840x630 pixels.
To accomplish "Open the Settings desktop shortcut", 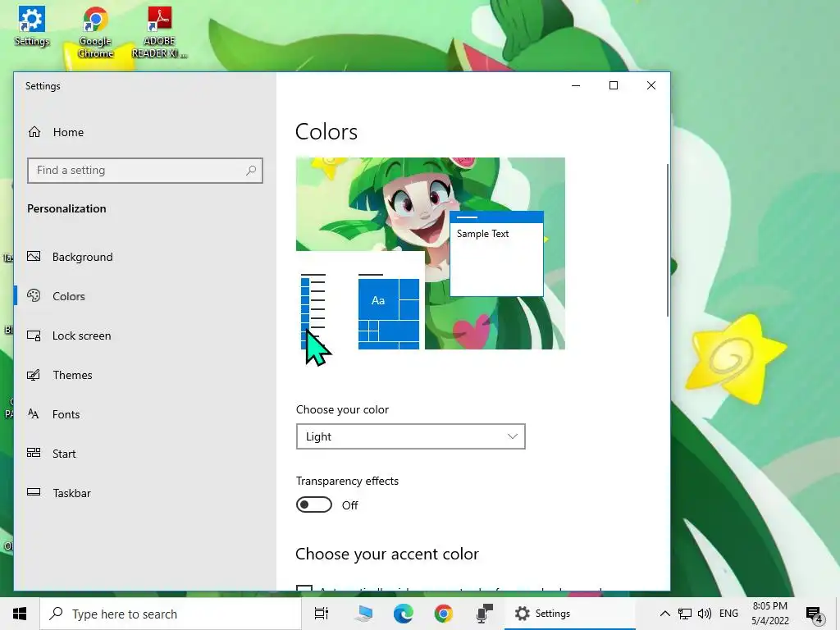I will (x=32, y=27).
